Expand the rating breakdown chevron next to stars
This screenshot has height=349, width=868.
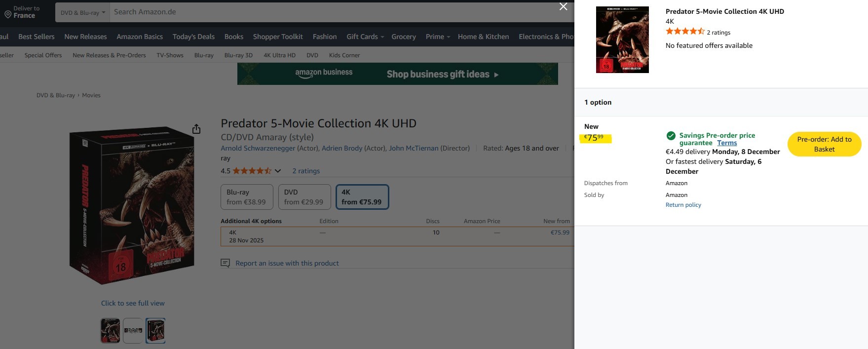click(278, 171)
